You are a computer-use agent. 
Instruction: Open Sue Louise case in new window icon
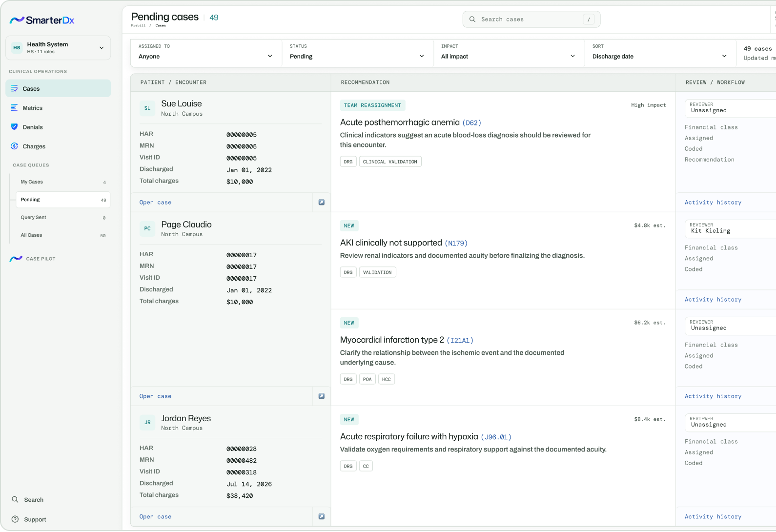click(322, 202)
